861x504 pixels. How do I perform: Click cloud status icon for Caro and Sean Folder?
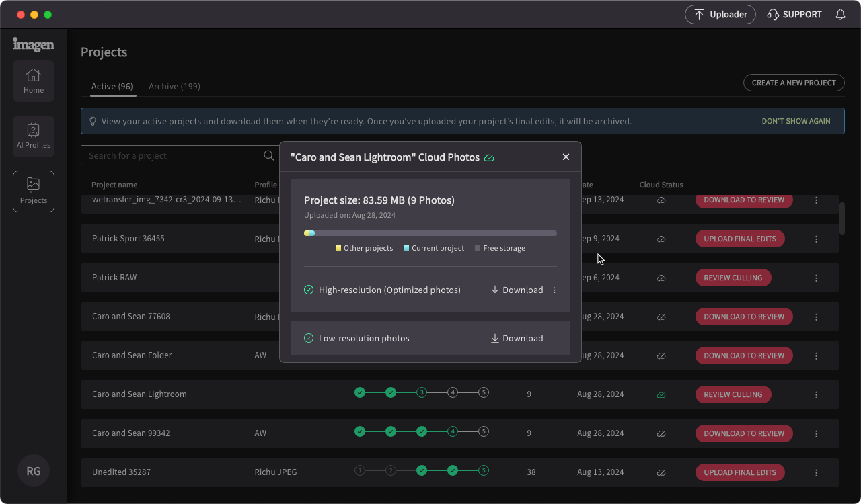point(661,355)
